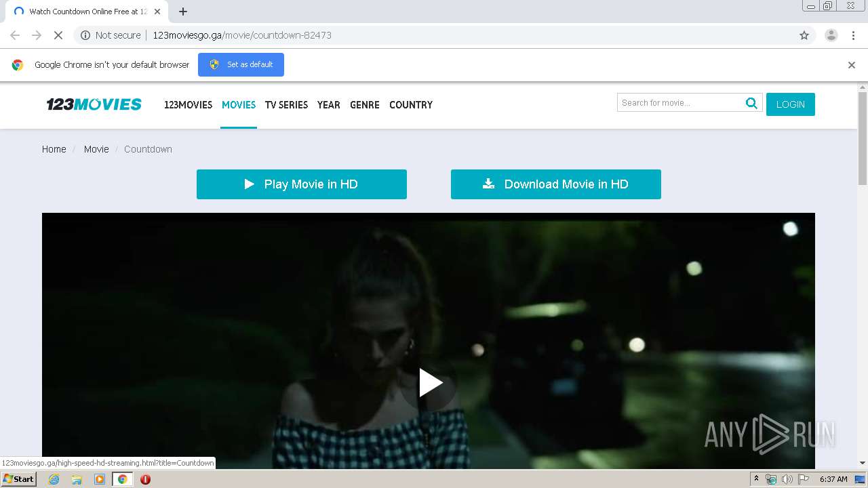
Task: Click the vertical scrollbar thumb
Action: [863, 138]
